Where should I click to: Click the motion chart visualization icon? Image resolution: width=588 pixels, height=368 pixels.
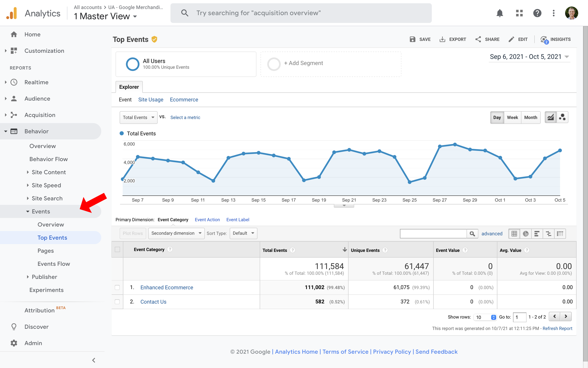pos(562,117)
